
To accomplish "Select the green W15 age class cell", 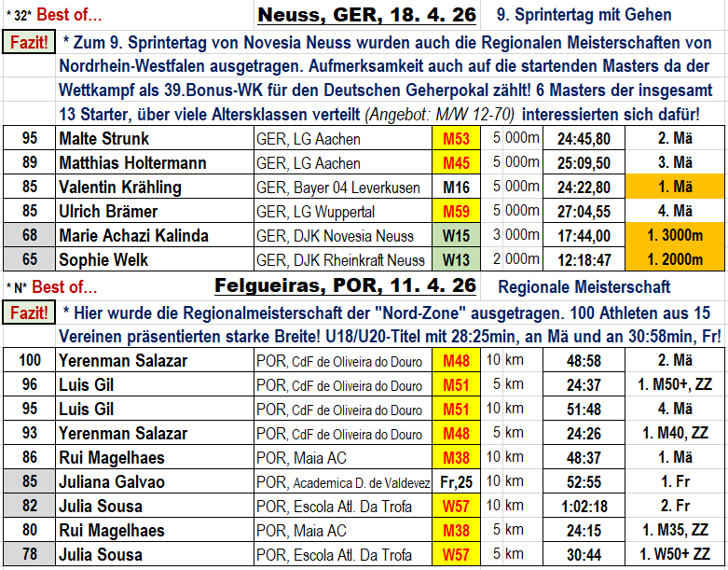I will pyautogui.click(x=456, y=236).
